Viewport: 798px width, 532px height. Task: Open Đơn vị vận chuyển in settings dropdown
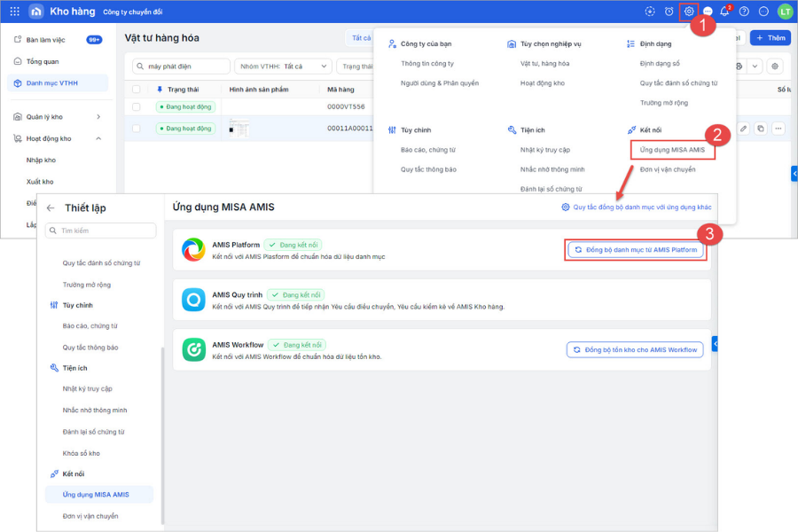click(x=667, y=169)
